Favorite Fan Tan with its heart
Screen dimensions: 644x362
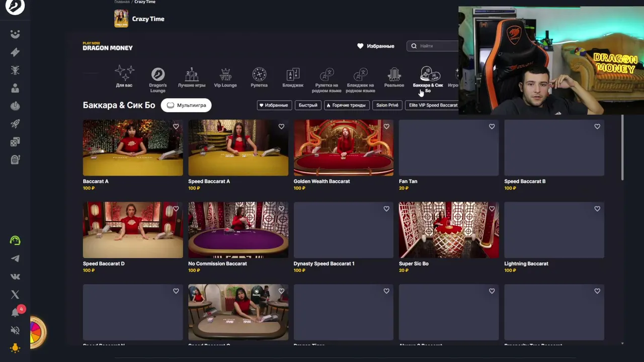point(492,127)
